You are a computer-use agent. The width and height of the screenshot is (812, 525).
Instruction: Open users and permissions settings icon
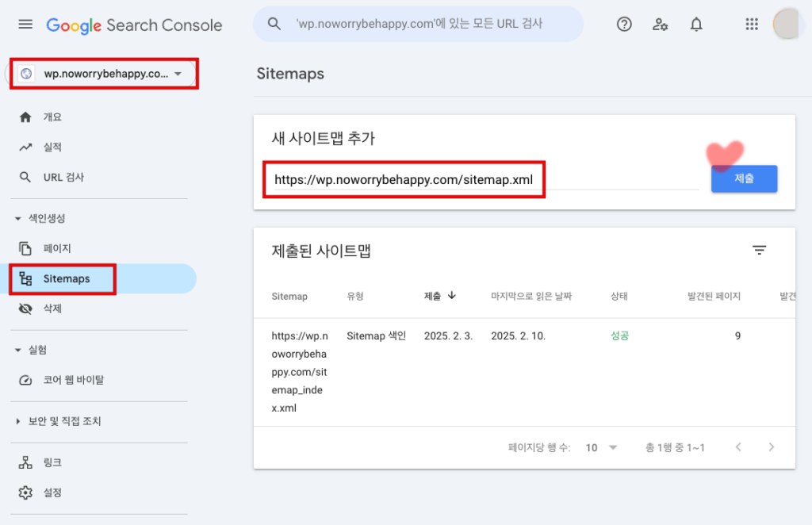660,25
